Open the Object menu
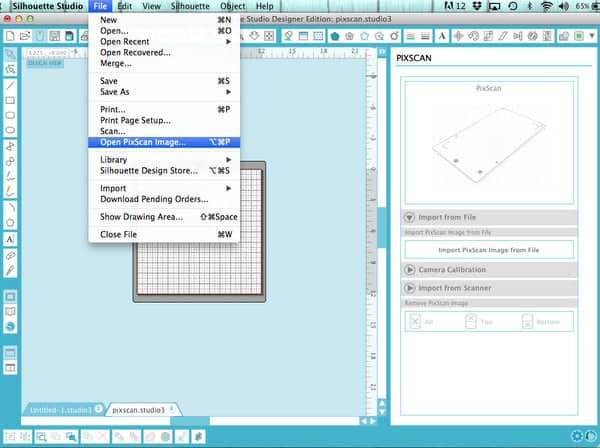Image resolution: width=600 pixels, height=448 pixels. [x=233, y=6]
